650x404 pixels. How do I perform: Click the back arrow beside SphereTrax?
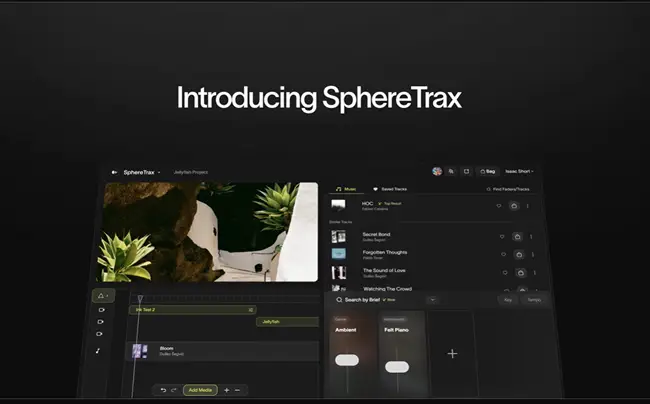(x=114, y=172)
